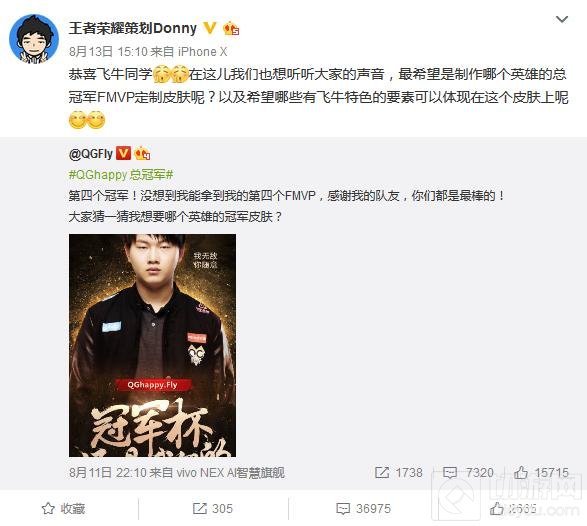Like the original post with 15715 likes
The image size is (587, 526).
pos(541,472)
